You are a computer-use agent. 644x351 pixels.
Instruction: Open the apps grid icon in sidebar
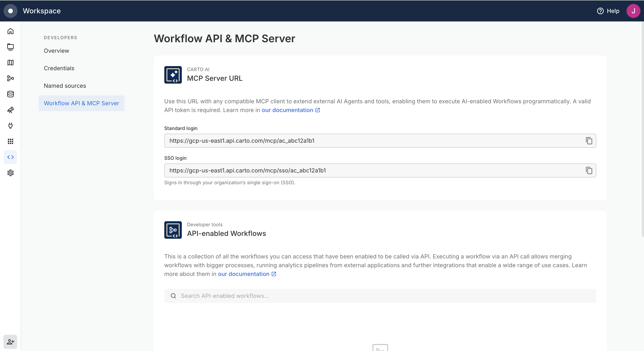coord(10,141)
